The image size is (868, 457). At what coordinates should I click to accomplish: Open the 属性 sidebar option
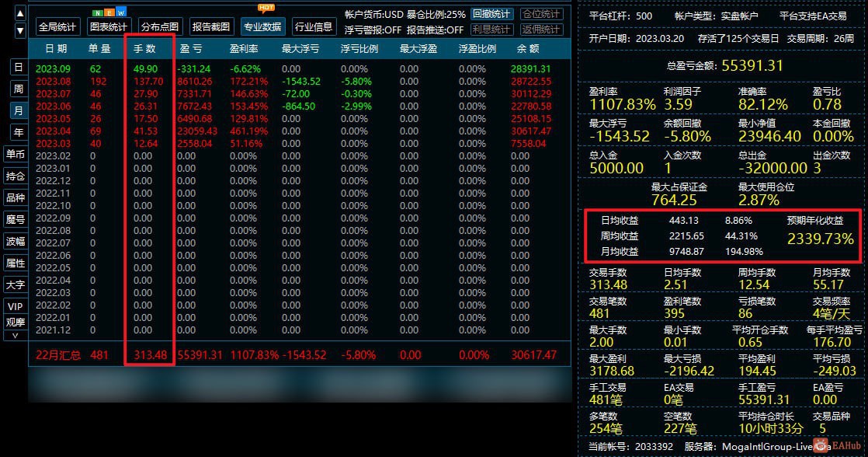[x=16, y=263]
